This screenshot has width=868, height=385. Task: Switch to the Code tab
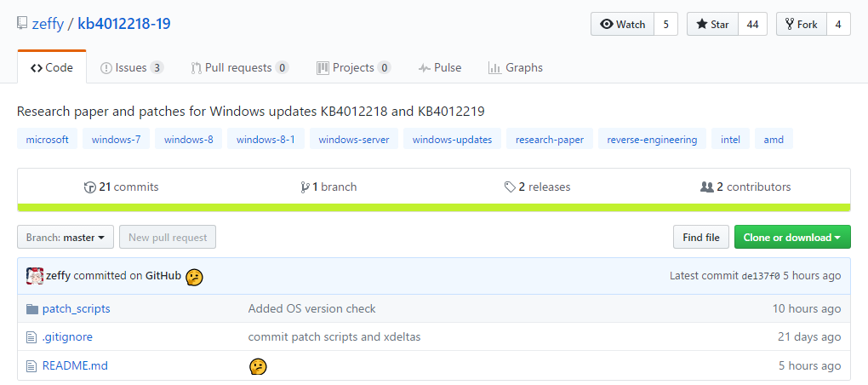click(52, 67)
